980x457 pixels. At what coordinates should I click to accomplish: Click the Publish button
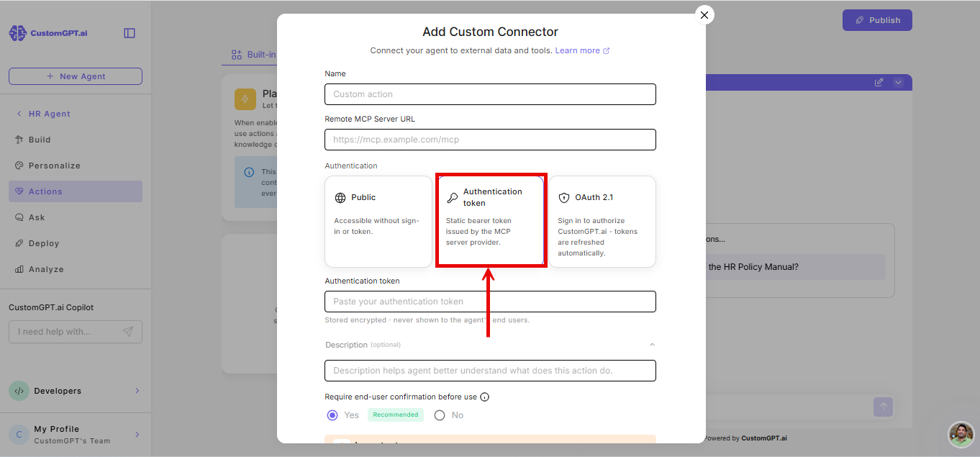coord(877,20)
